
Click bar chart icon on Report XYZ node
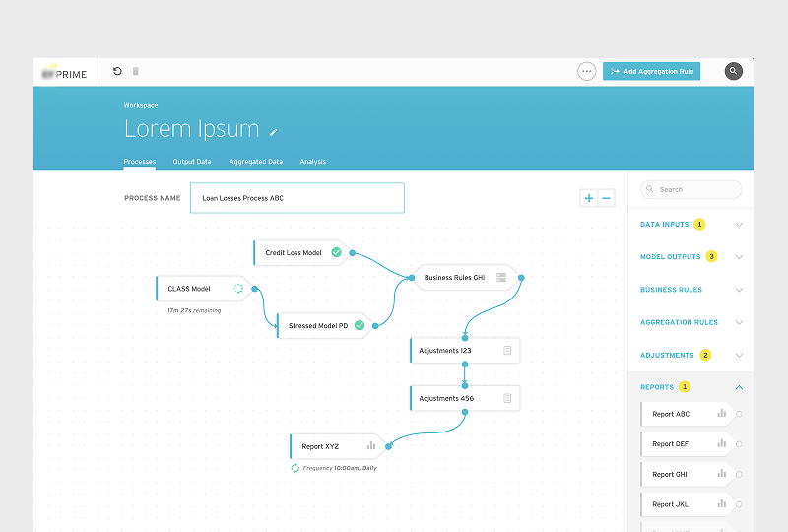pyautogui.click(x=371, y=445)
